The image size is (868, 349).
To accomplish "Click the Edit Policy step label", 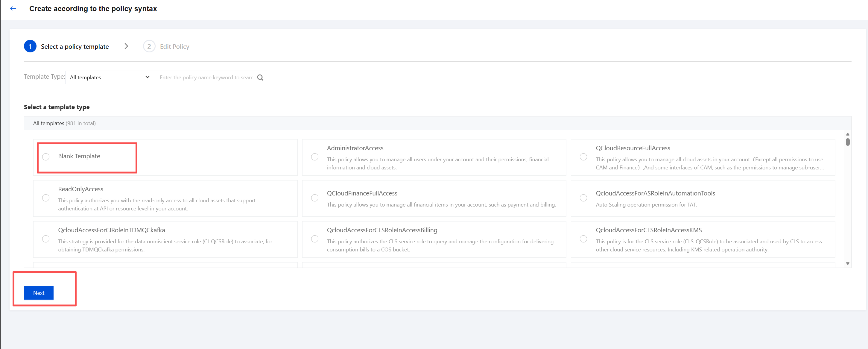I will click(174, 46).
